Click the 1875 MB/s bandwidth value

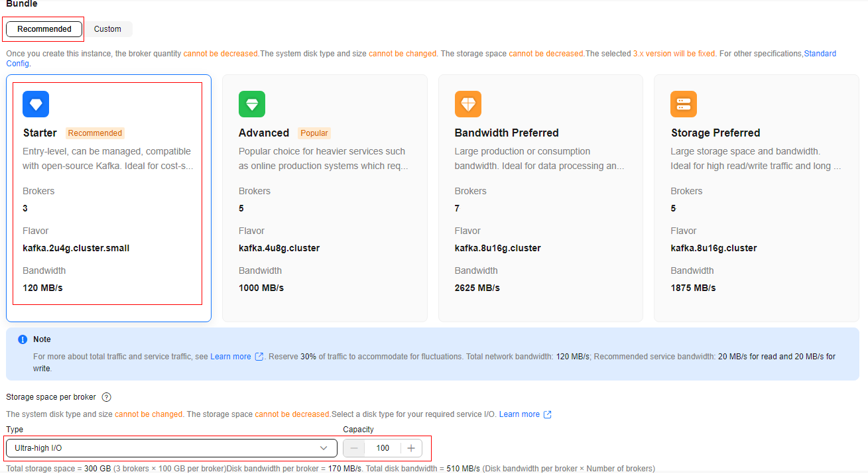pyautogui.click(x=694, y=288)
